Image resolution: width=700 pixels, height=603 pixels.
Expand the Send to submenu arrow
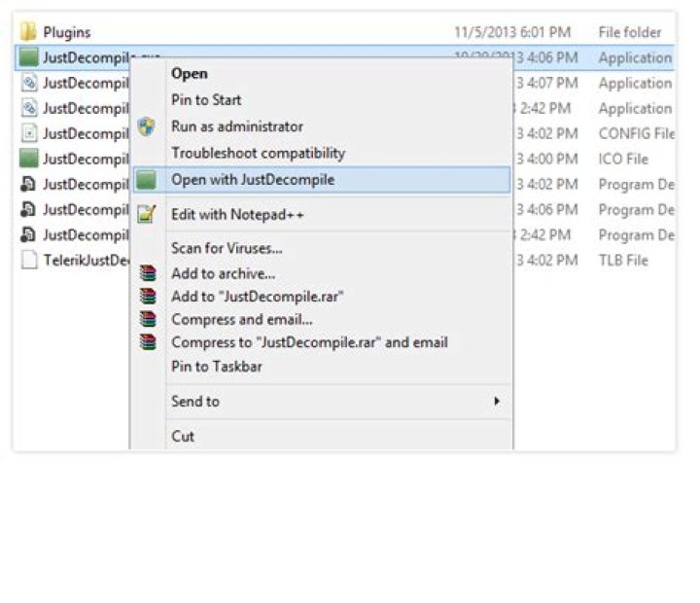coord(497,401)
